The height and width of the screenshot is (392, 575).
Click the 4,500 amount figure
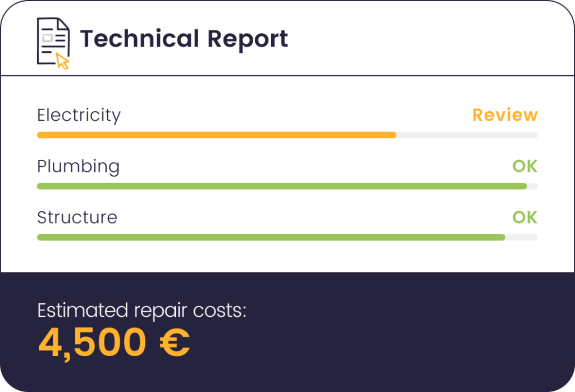pyautogui.click(x=93, y=343)
